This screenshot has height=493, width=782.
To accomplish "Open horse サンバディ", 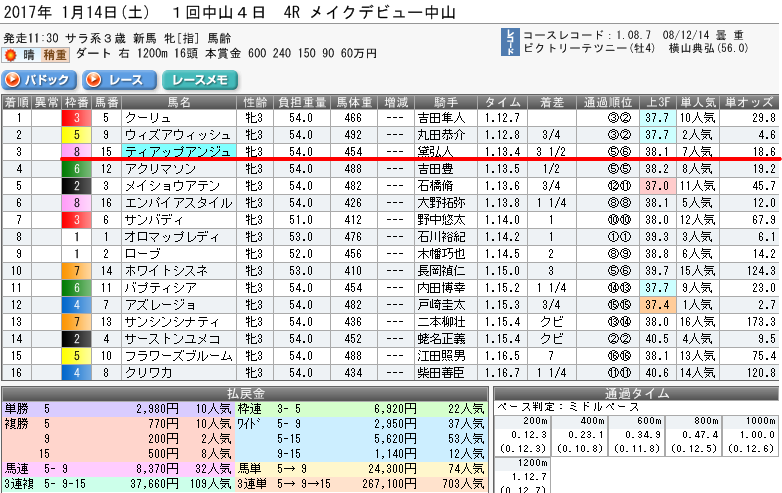I will 154,220.
